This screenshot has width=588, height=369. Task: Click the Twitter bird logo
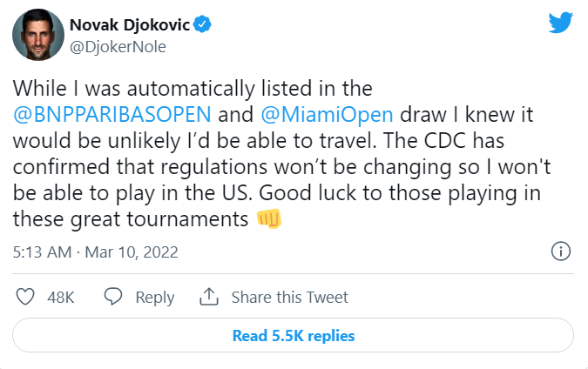tap(560, 23)
